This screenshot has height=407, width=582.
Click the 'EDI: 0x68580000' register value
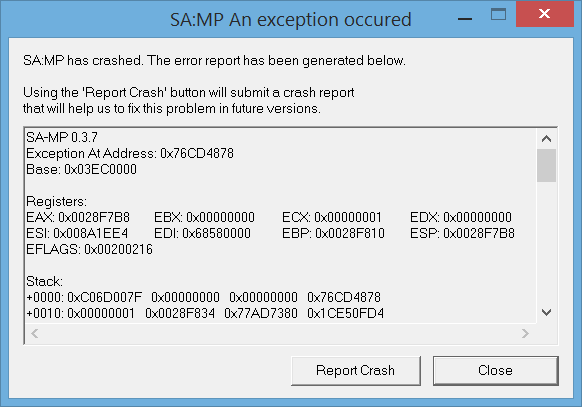(203, 233)
